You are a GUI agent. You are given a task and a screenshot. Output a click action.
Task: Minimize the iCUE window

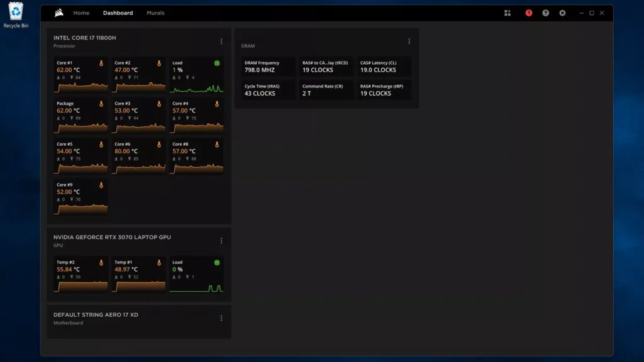[582, 13]
